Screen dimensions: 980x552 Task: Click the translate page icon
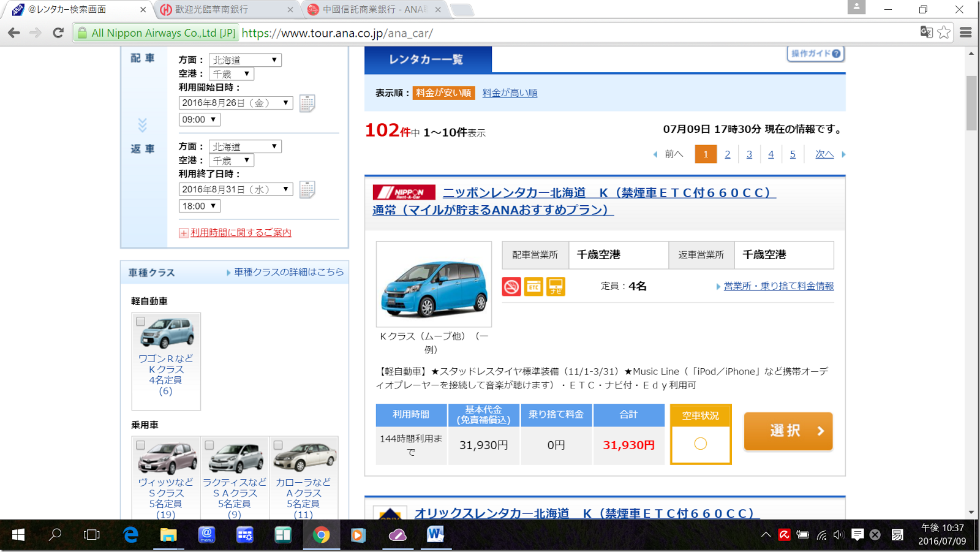click(x=926, y=32)
